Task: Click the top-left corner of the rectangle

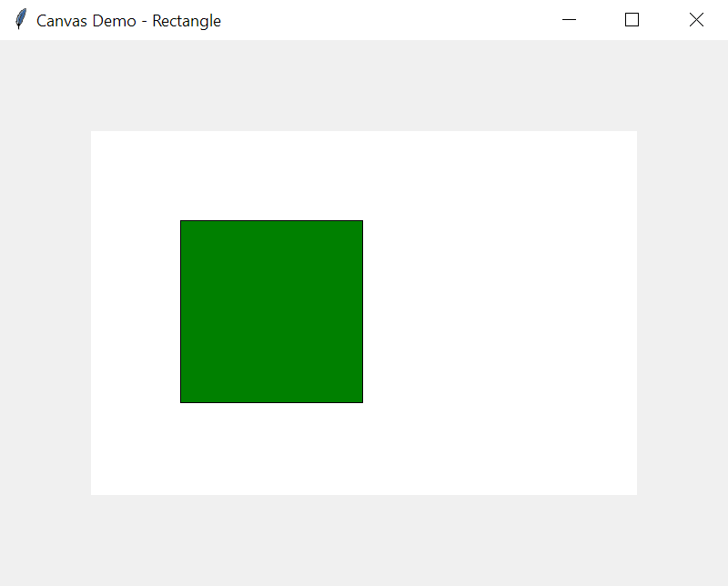Action: (x=182, y=221)
